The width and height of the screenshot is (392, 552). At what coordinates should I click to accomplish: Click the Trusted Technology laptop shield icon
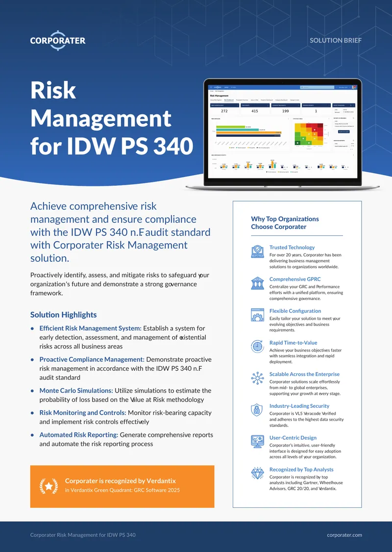pos(258,251)
